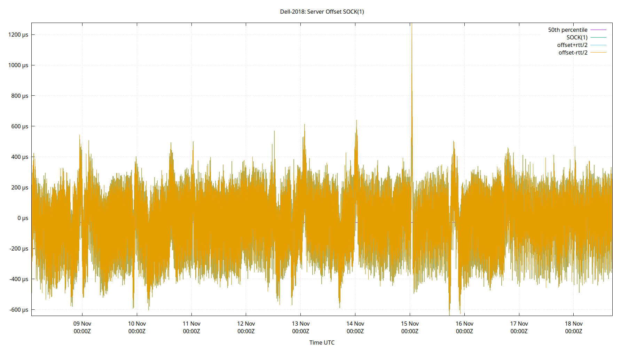644x348 pixels.
Task: Select the large spike near 15 Nov
Action: (x=411, y=70)
